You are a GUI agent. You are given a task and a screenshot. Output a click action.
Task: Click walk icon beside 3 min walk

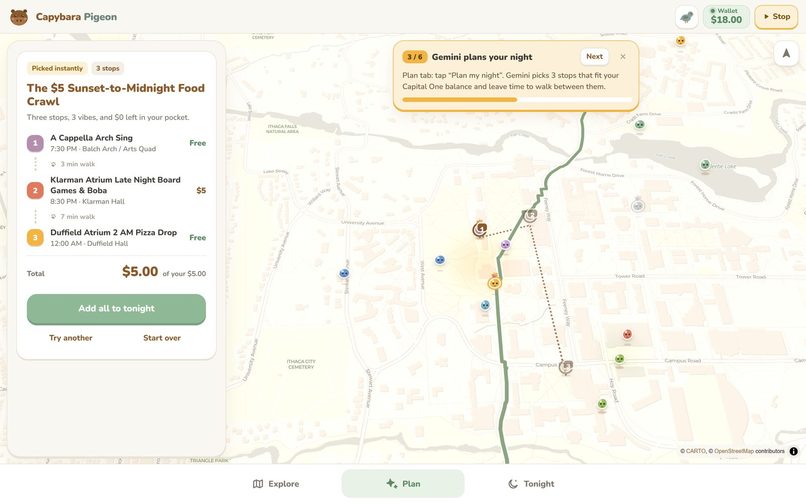pos(53,164)
